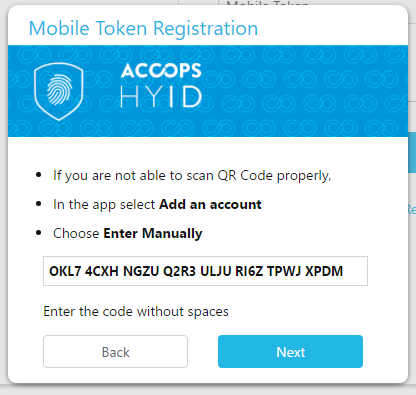Image resolution: width=416 pixels, height=395 pixels.
Task: Click the bold 'Add an account' text
Action: pos(210,204)
